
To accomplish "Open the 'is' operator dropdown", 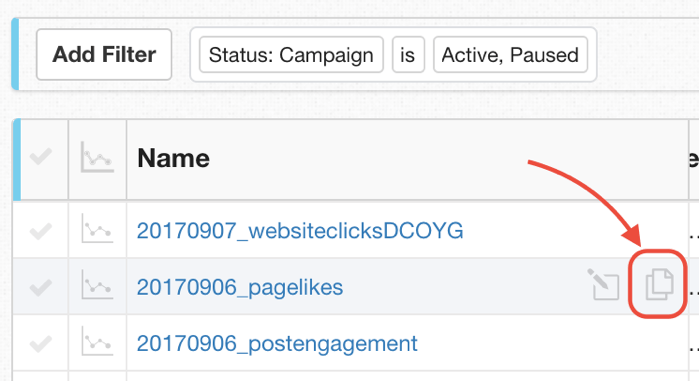I will [408, 55].
